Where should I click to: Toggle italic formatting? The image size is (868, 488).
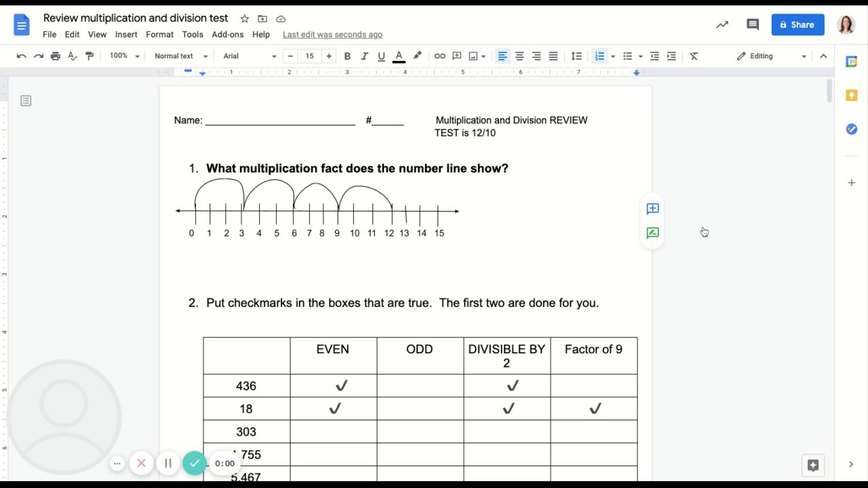364,56
